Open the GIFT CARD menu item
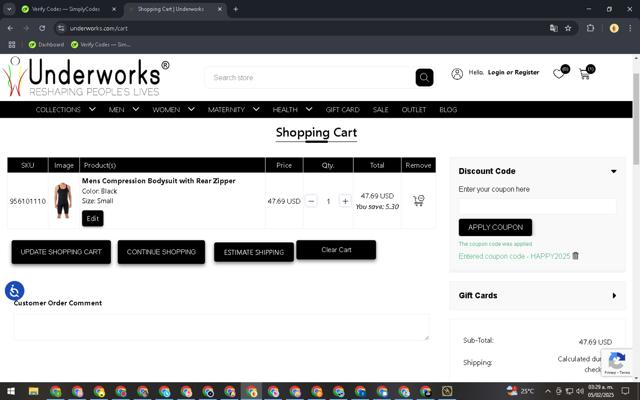This screenshot has width=640, height=400. 342,109
